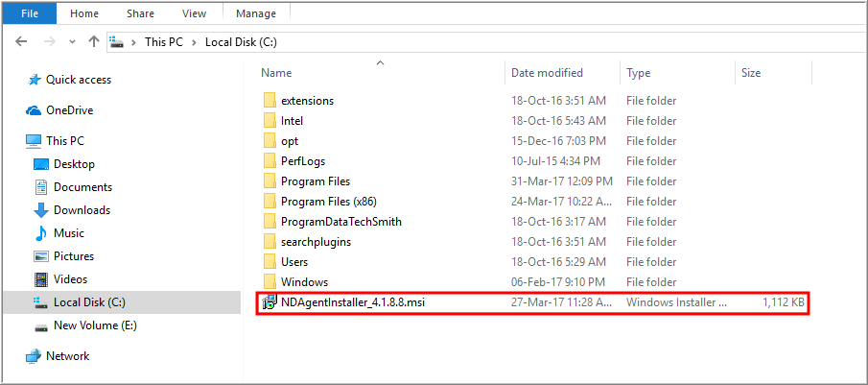Open Downloads in navigation pane
The height and width of the screenshot is (385, 868).
82,210
